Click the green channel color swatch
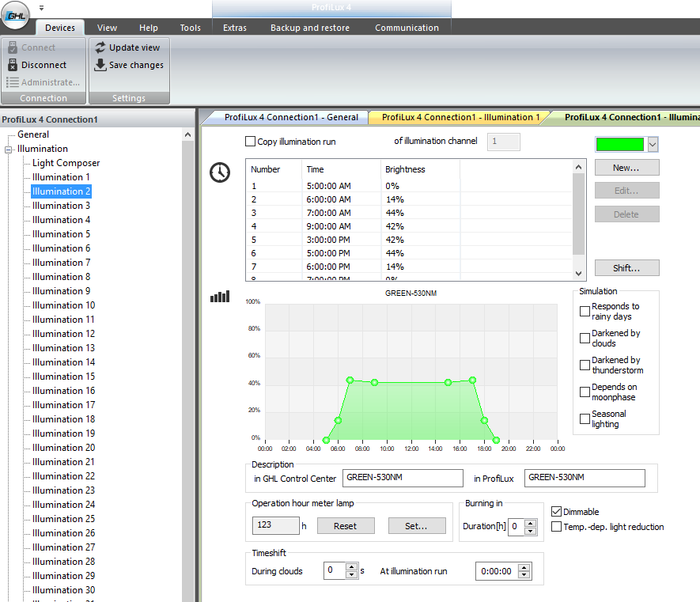This screenshot has width=700, height=602. click(620, 145)
